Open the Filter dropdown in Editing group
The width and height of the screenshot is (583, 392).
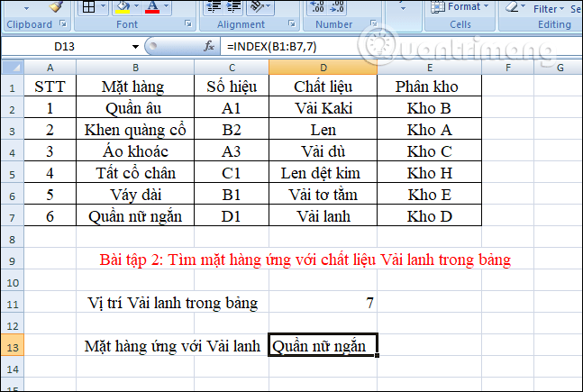click(x=549, y=9)
